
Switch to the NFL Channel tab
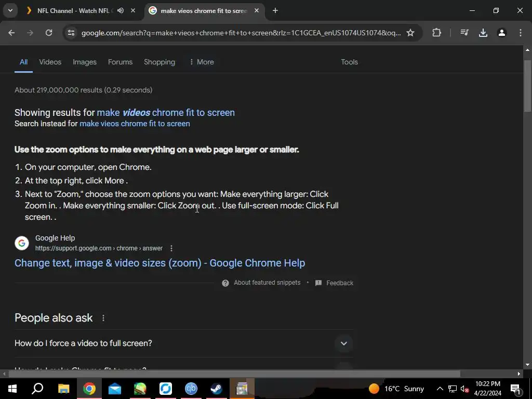tap(73, 11)
